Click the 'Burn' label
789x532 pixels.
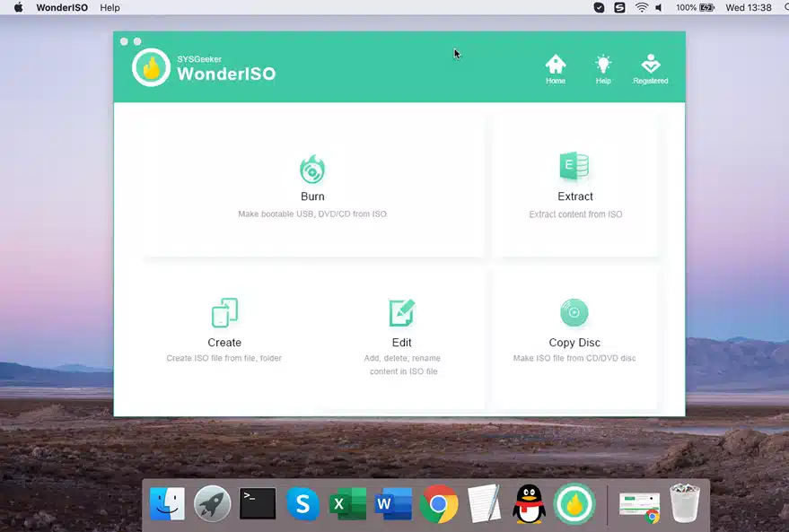pos(312,196)
